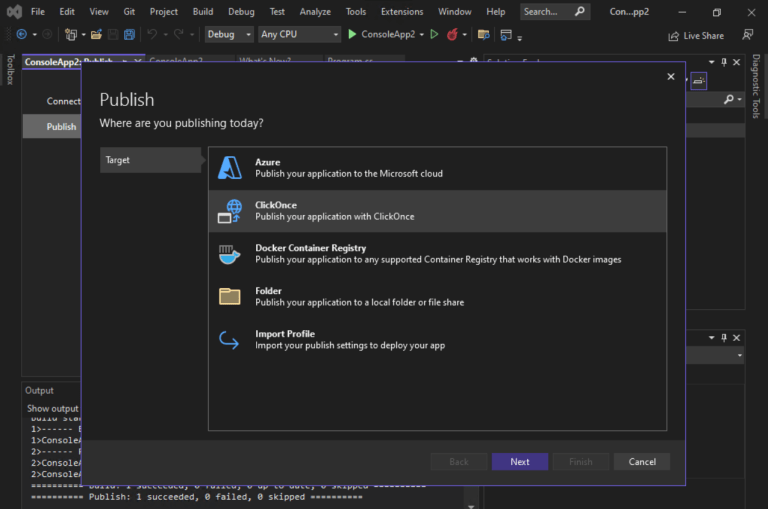
Task: Select the Azure publish target
Action: [437, 168]
